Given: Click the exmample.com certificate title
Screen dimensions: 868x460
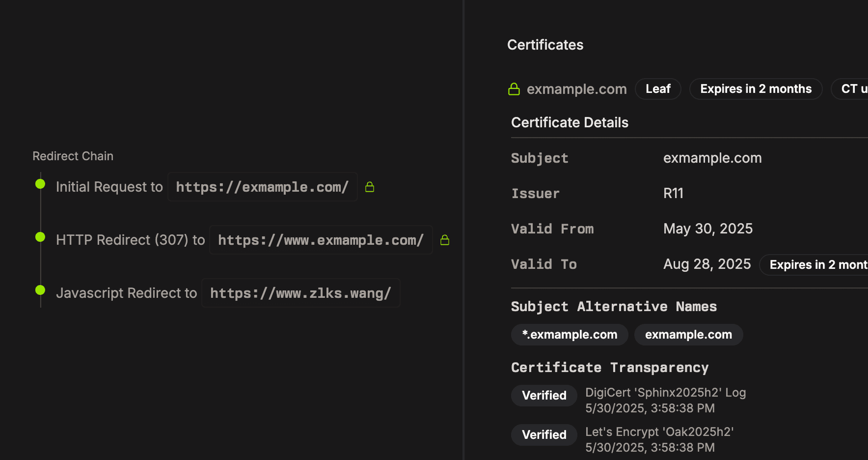Looking at the screenshot, I should 576,89.
